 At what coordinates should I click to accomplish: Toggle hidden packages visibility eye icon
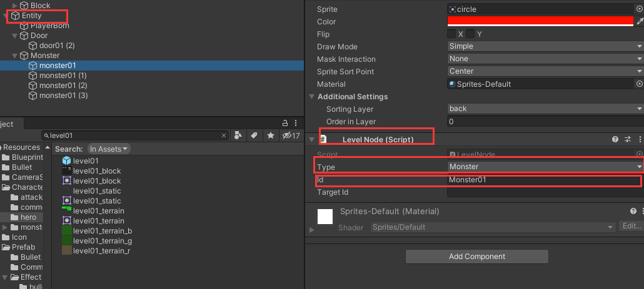[288, 135]
